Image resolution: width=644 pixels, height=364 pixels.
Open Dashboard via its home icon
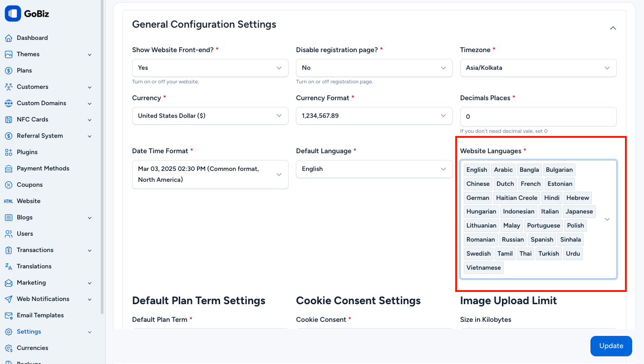coord(9,38)
